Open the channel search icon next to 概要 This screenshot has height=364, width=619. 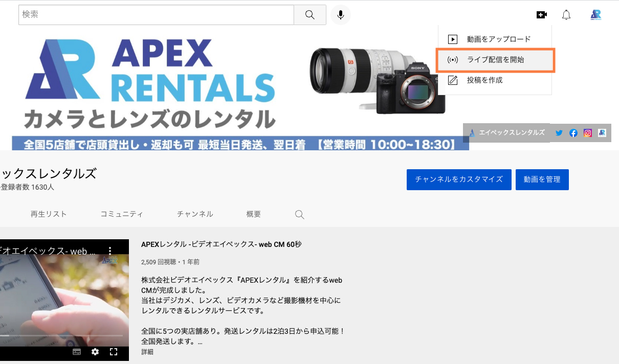pos(299,214)
